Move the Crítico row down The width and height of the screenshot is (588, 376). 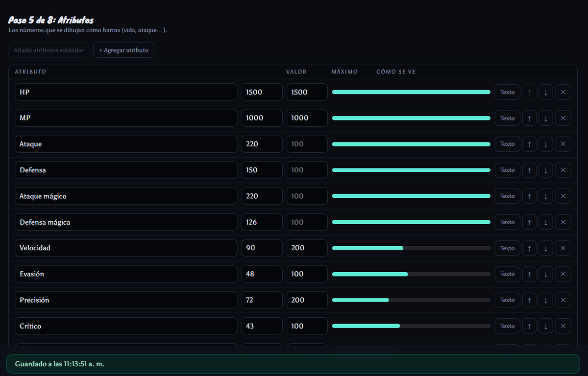[x=546, y=326]
